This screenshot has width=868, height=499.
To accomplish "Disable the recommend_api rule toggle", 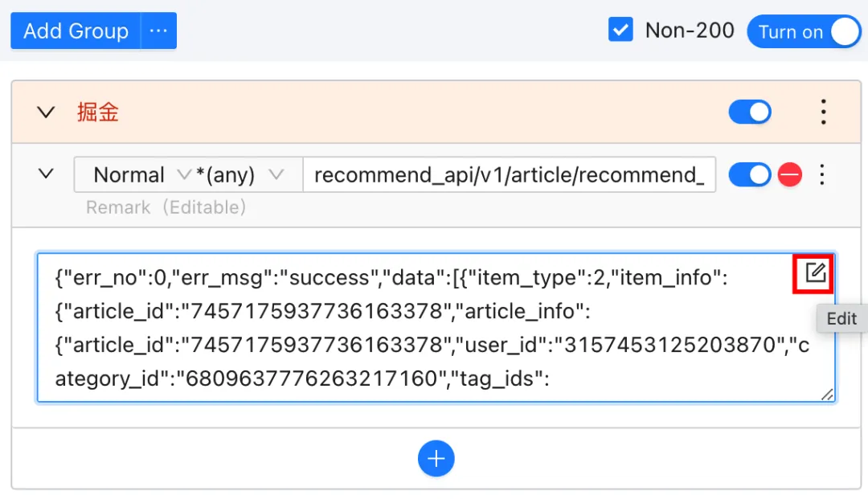I will click(x=750, y=175).
